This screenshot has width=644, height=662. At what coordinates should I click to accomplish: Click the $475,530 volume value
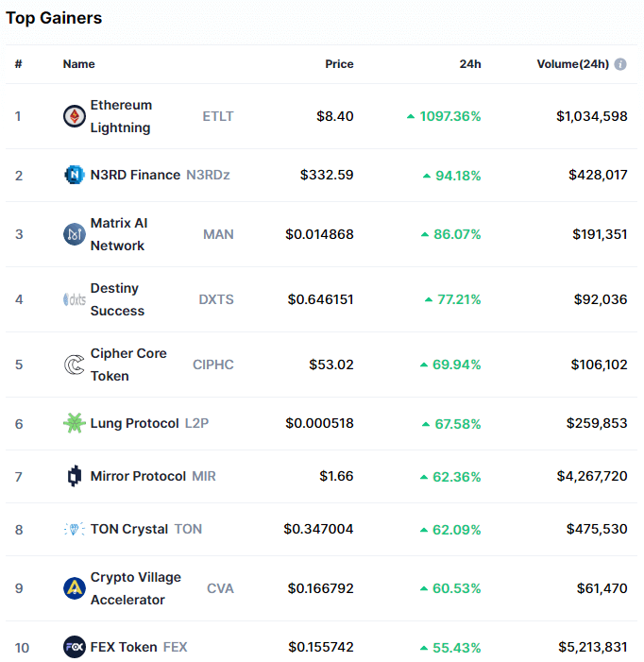pos(597,529)
